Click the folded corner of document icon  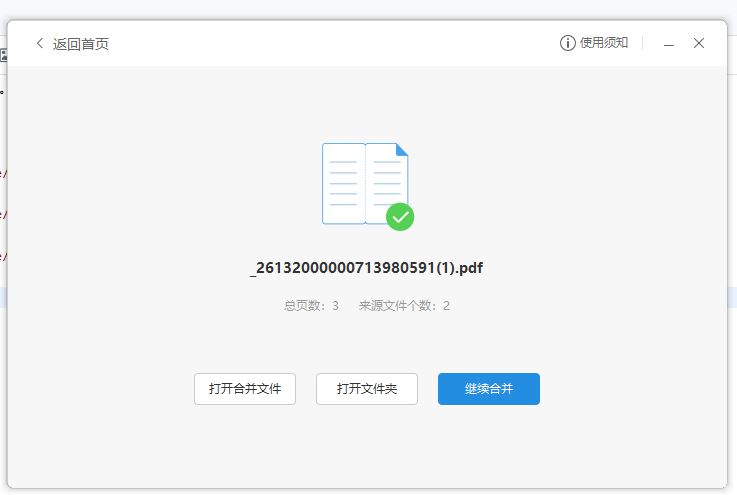(x=402, y=150)
